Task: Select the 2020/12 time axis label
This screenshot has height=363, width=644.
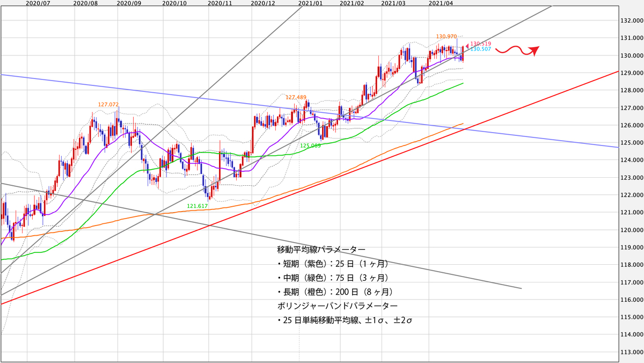Action: coord(263,3)
